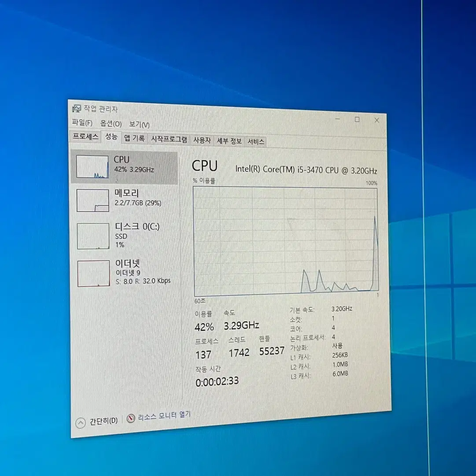Click the 42% utilization value below graph
476x476 pixels.
point(204,327)
